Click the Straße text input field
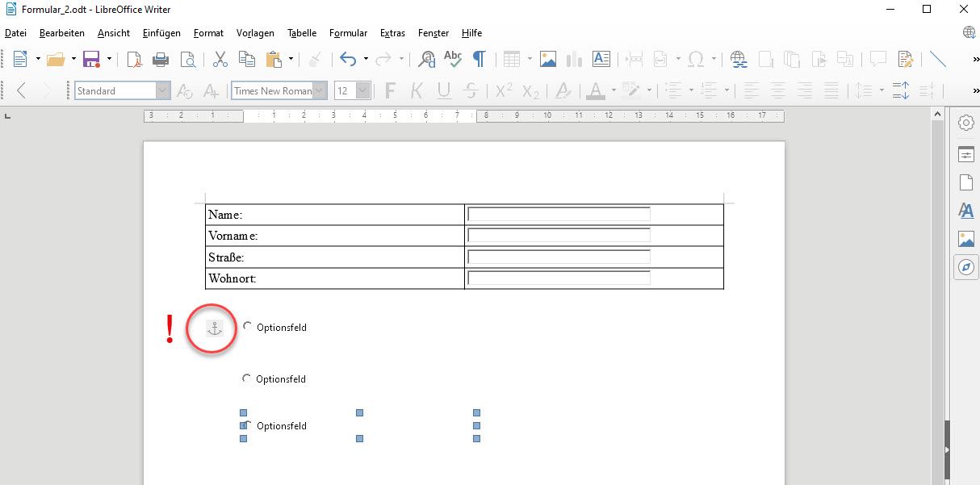 [x=559, y=257]
